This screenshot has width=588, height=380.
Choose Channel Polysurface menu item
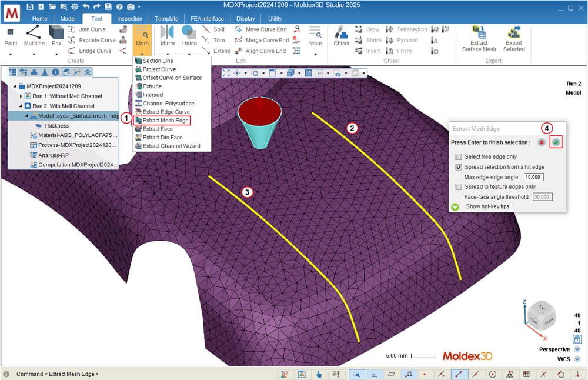pos(165,103)
